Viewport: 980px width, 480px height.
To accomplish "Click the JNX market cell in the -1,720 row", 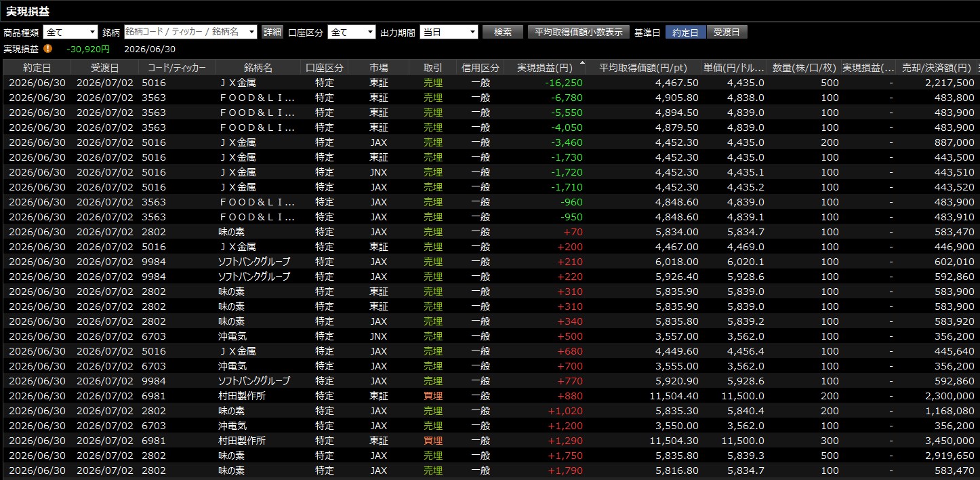I will (379, 172).
